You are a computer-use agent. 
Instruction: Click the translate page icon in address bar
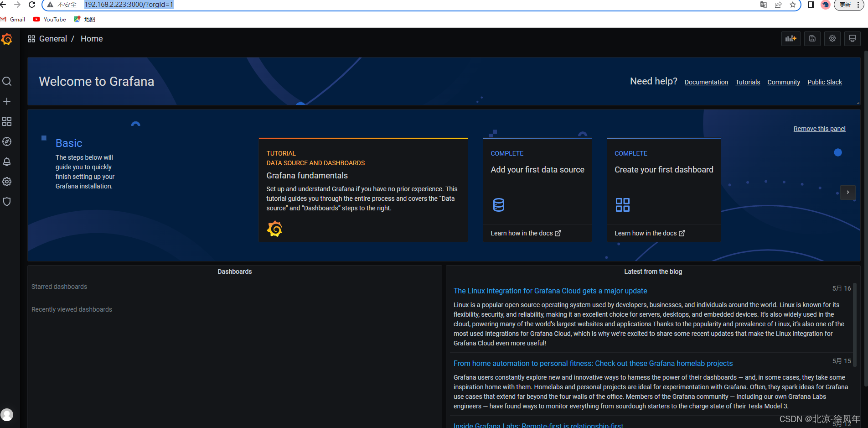pyautogui.click(x=764, y=5)
